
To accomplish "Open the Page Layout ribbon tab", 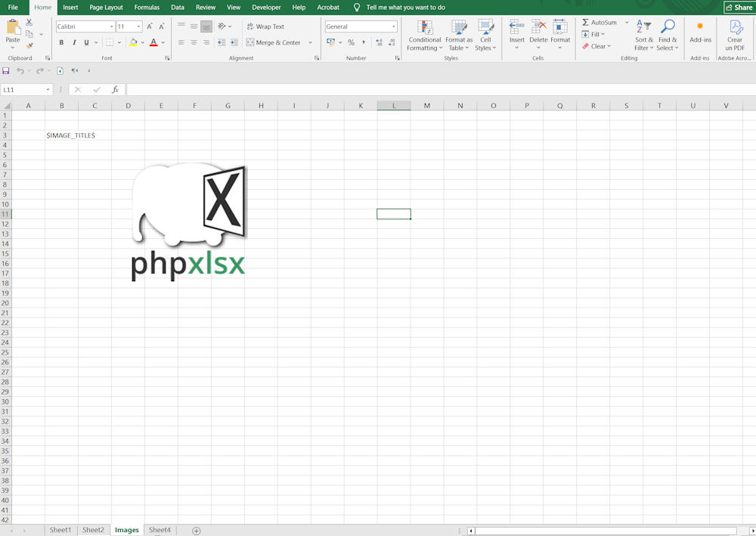I will click(x=106, y=8).
